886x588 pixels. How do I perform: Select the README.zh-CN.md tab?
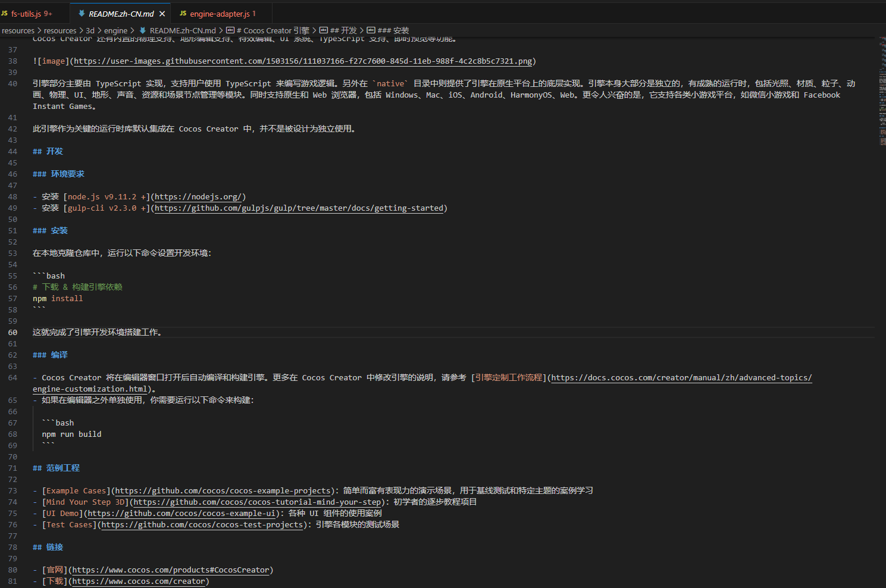(x=121, y=14)
